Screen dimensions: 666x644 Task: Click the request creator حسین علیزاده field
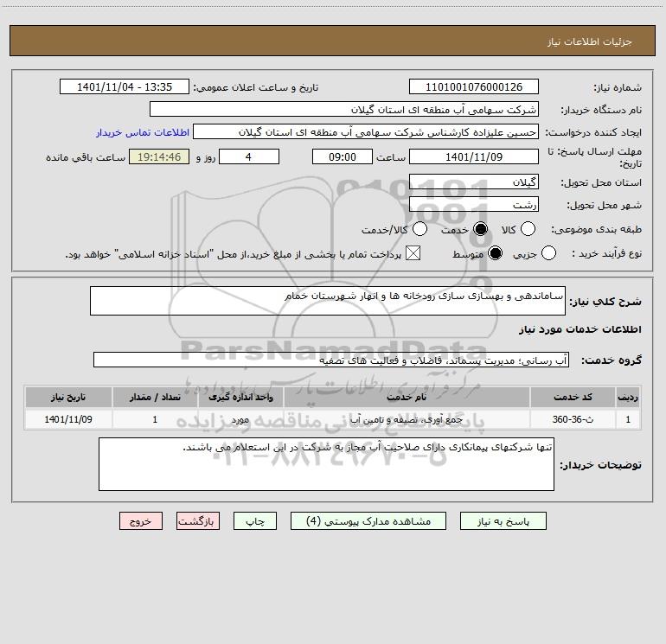366,131
